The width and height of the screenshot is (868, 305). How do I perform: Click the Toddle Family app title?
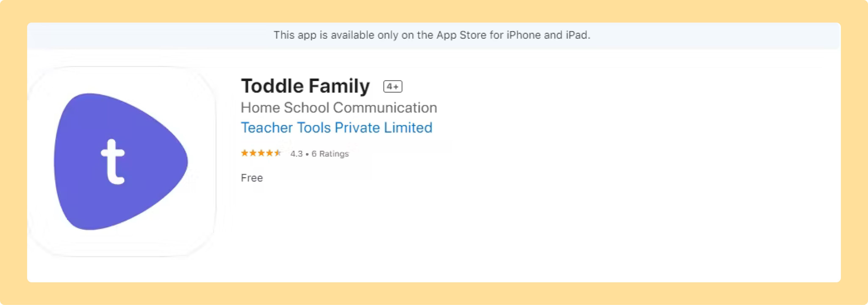click(x=305, y=86)
